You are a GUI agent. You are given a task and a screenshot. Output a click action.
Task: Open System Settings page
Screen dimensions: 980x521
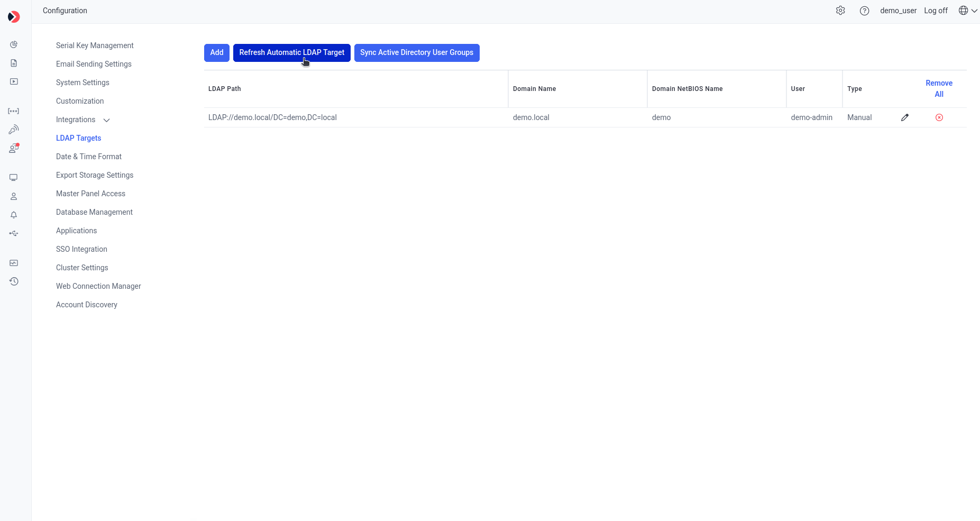click(x=83, y=83)
